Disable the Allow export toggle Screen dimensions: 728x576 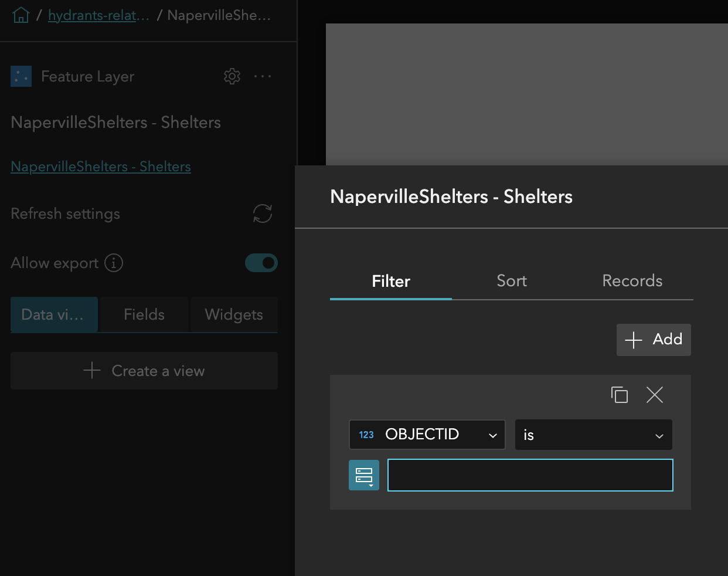point(261,263)
